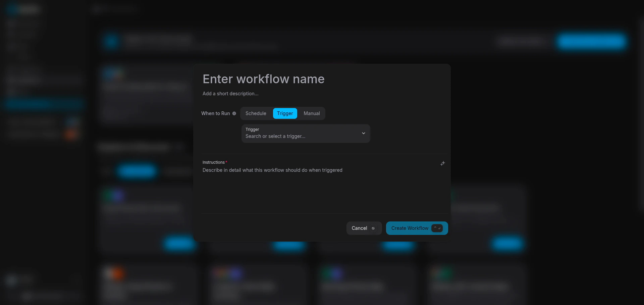Click the blue badge in the lower sidebar
The height and width of the screenshot is (305, 644).
pyautogui.click(x=72, y=121)
